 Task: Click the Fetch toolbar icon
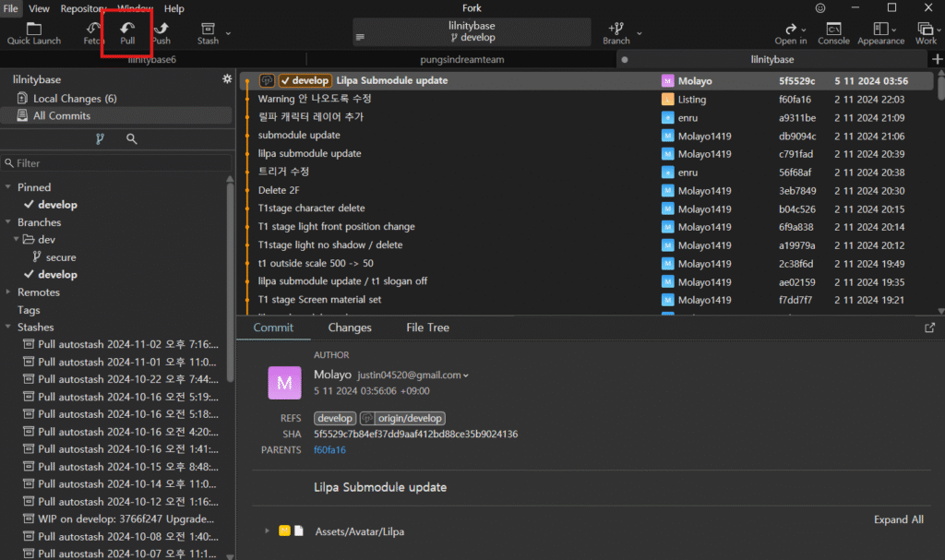[x=94, y=32]
